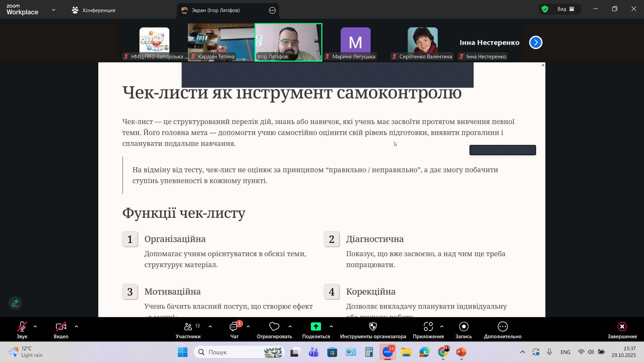
Task: Open More options ellipsis icon
Action: [502, 327]
